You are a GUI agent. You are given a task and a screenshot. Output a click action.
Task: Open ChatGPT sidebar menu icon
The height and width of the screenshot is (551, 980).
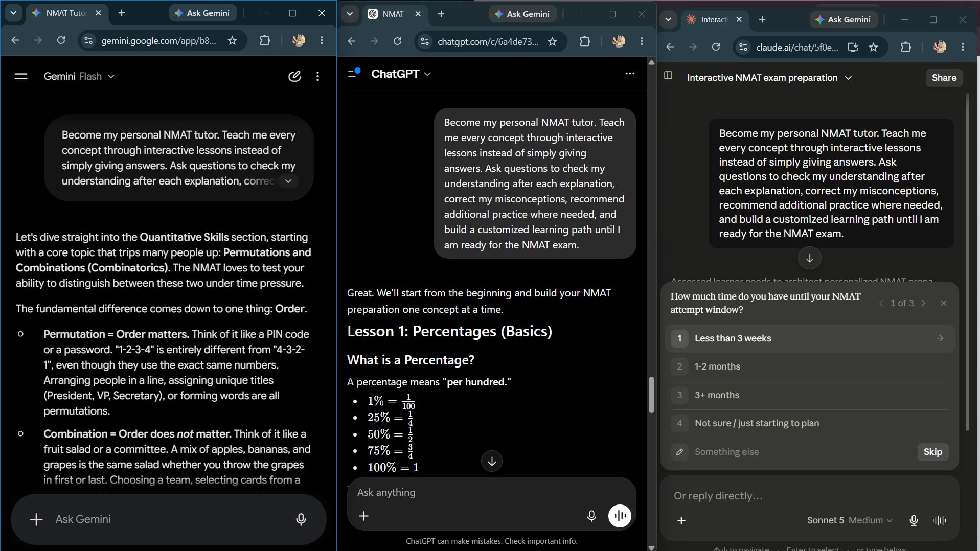click(x=354, y=73)
